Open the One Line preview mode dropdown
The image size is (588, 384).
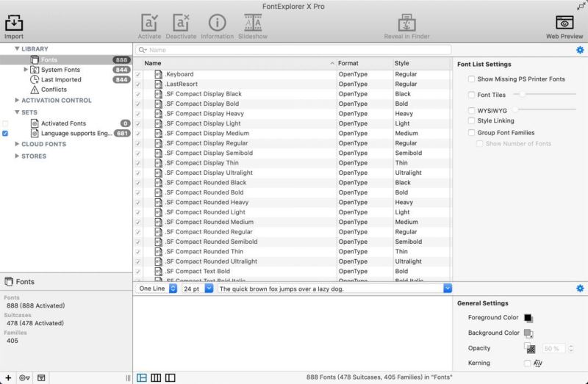coord(157,289)
